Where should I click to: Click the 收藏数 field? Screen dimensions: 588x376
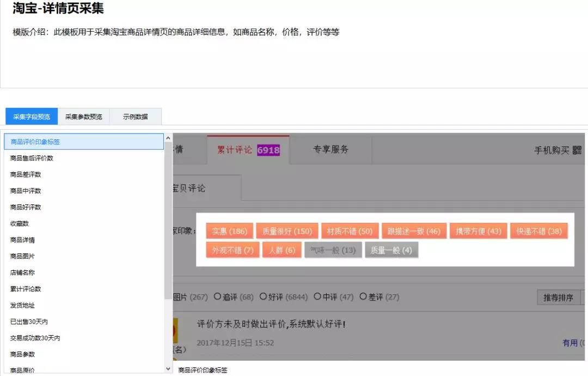pyautogui.click(x=84, y=223)
